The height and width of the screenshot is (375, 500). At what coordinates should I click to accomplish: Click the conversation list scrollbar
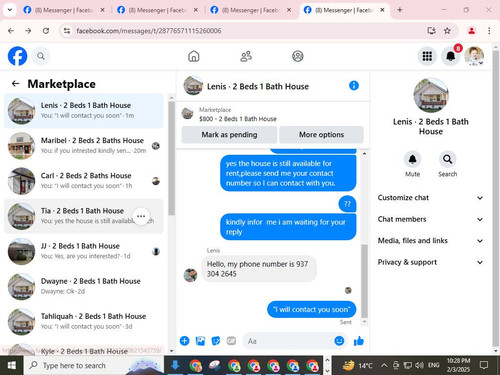(171, 158)
